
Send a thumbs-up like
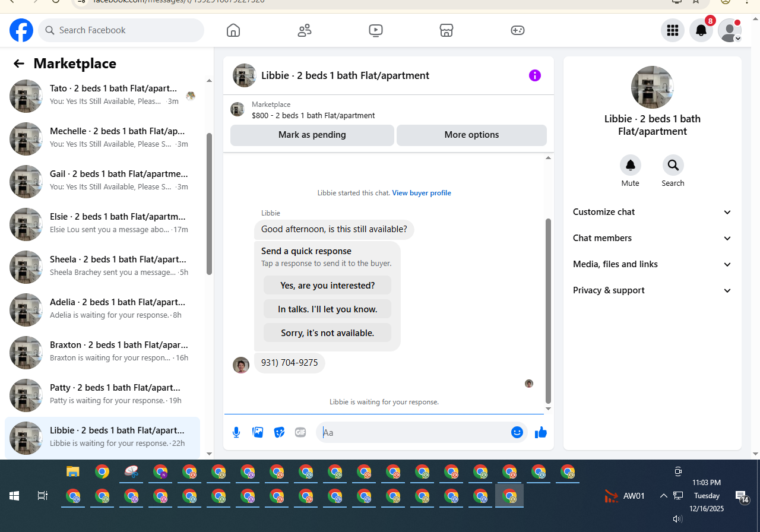point(541,432)
